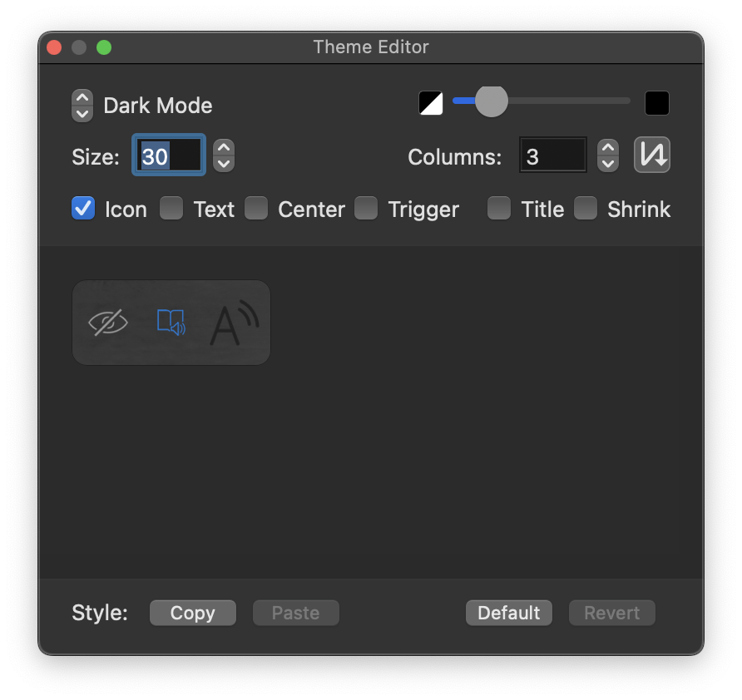Tick the Shrink checkbox
The image size is (742, 700).
click(586, 209)
